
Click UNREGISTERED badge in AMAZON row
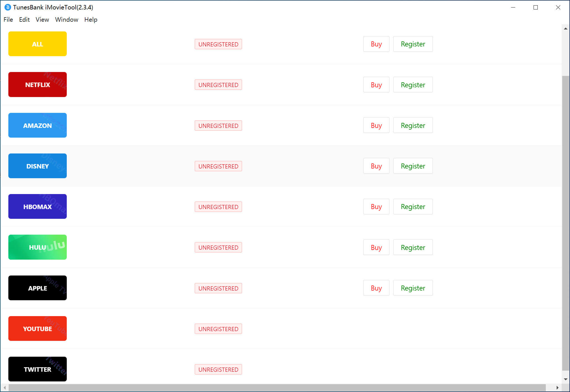[218, 126]
